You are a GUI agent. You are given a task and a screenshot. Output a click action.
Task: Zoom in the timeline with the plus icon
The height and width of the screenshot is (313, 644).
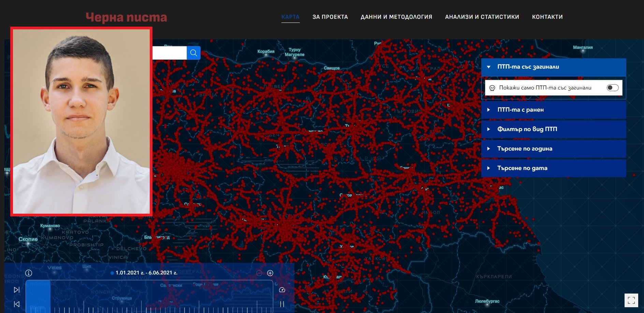click(270, 273)
